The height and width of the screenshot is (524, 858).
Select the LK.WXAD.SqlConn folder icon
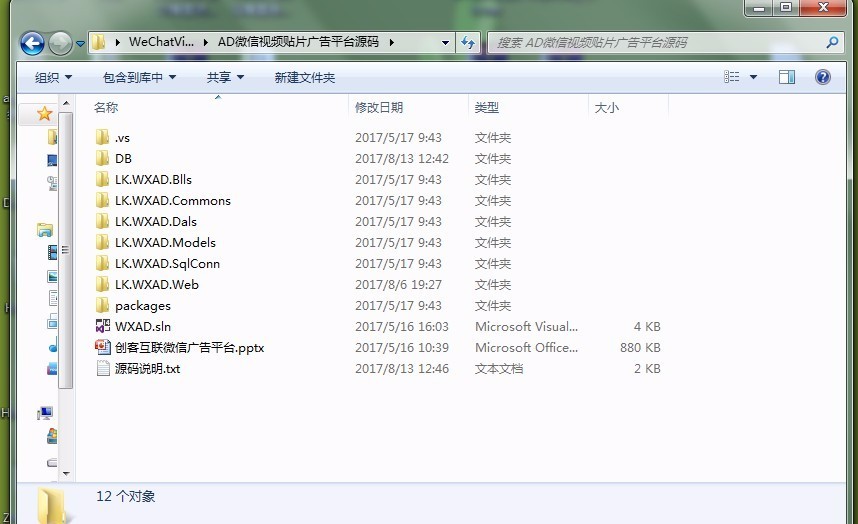[102, 263]
